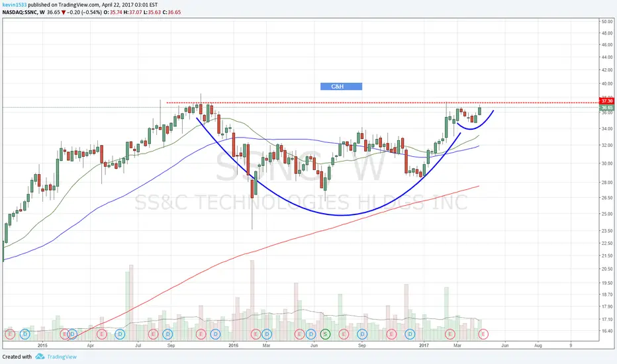Click the Jul time axis label

click(x=138, y=345)
